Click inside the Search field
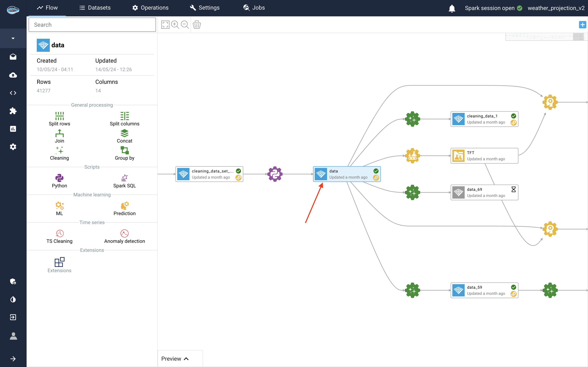The image size is (588, 367). tap(92, 24)
